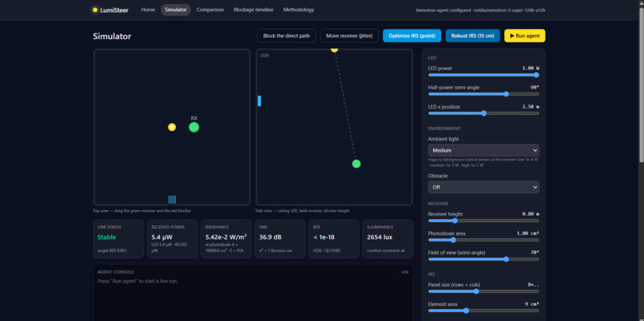Click the BER < 1e-18 value
The height and width of the screenshot is (321, 644).
325,237
